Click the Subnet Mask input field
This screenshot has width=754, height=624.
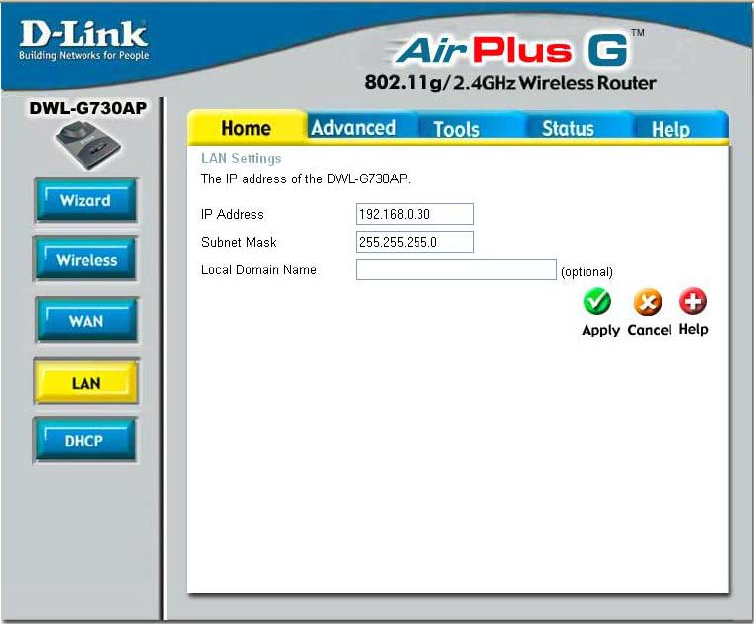415,242
